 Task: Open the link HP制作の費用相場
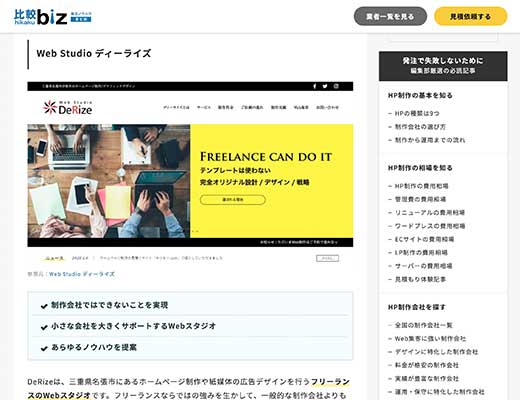click(x=421, y=186)
